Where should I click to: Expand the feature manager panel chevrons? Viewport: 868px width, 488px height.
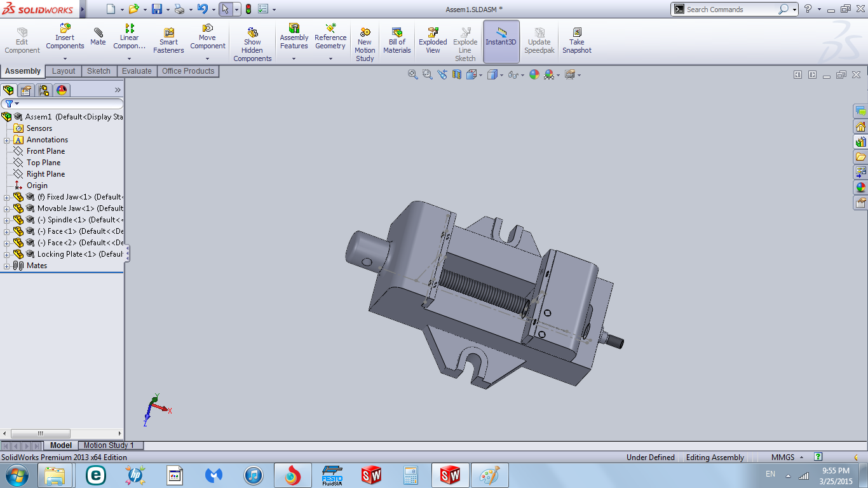118,90
